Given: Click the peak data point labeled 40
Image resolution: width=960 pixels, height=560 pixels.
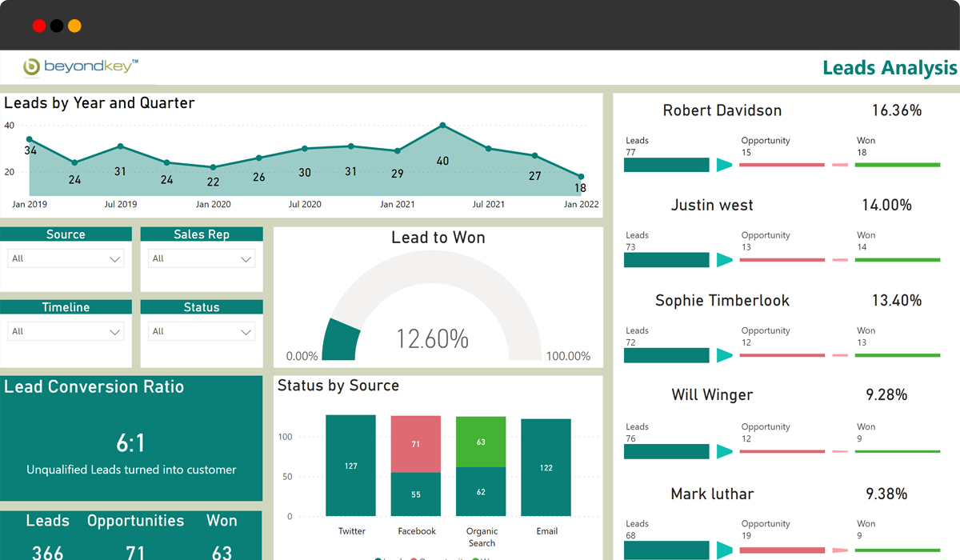Looking at the screenshot, I should coord(443,126).
